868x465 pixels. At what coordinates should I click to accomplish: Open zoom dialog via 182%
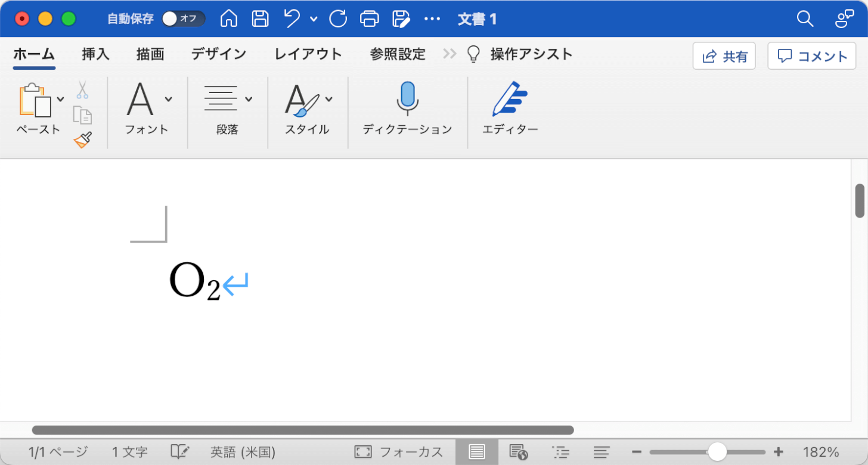tap(821, 452)
